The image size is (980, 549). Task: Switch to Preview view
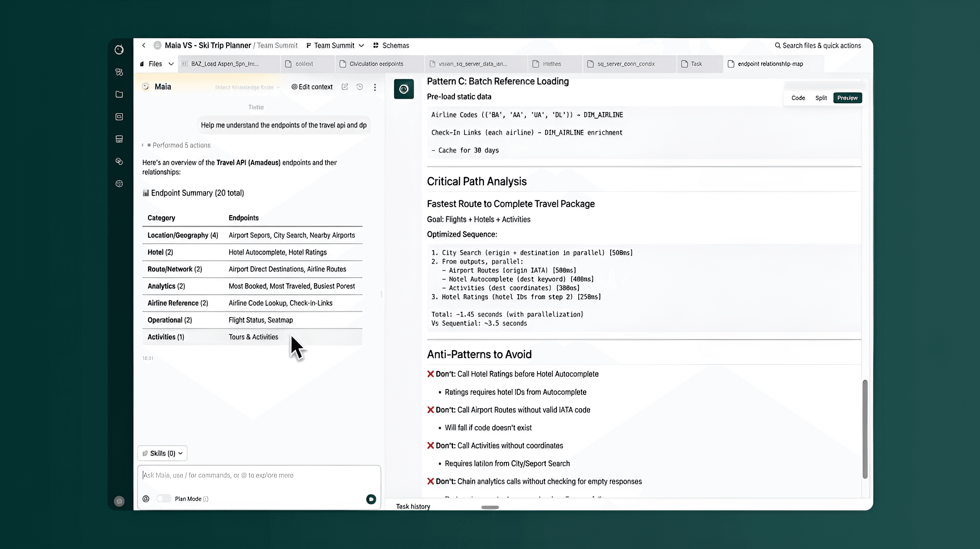[x=847, y=98]
